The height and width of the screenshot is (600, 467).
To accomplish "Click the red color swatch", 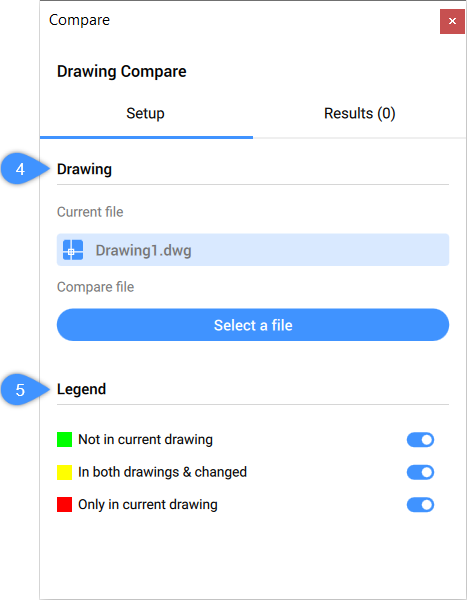I will (65, 504).
